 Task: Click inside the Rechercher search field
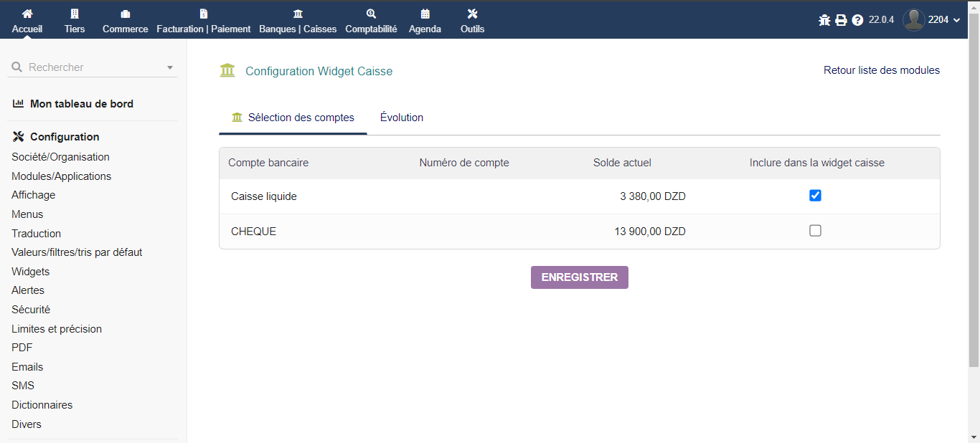pyautogui.click(x=86, y=67)
